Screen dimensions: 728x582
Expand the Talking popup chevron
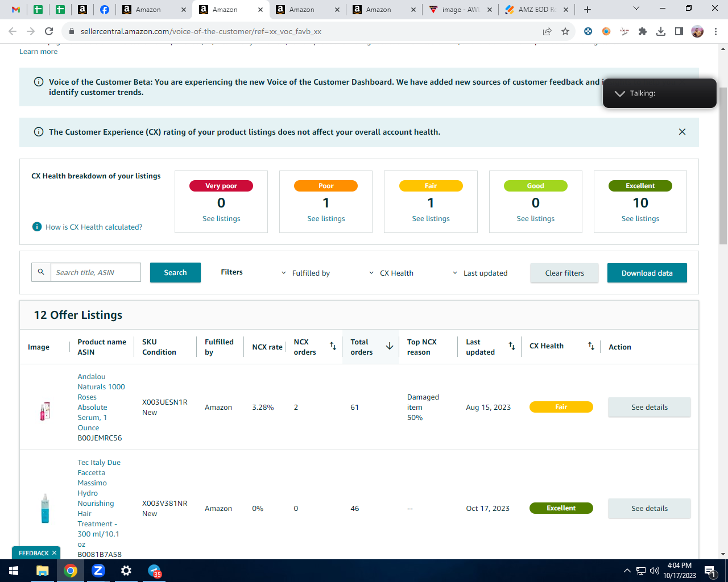[x=620, y=93]
